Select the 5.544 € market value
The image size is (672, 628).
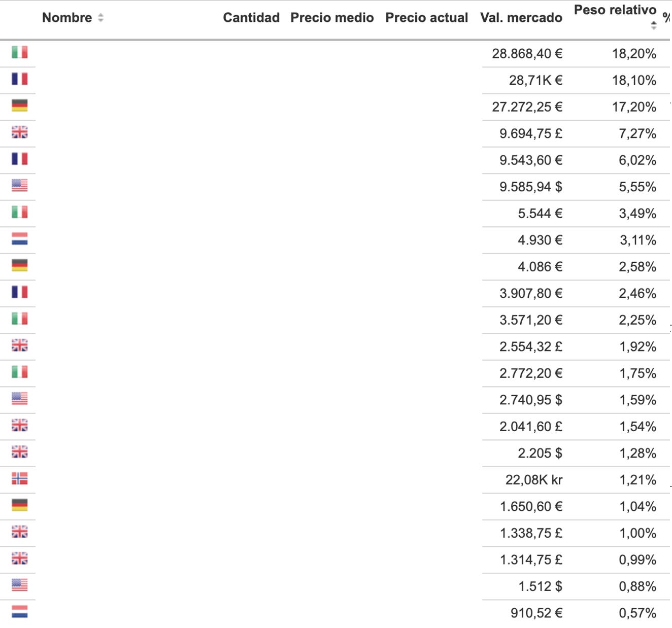540,214
